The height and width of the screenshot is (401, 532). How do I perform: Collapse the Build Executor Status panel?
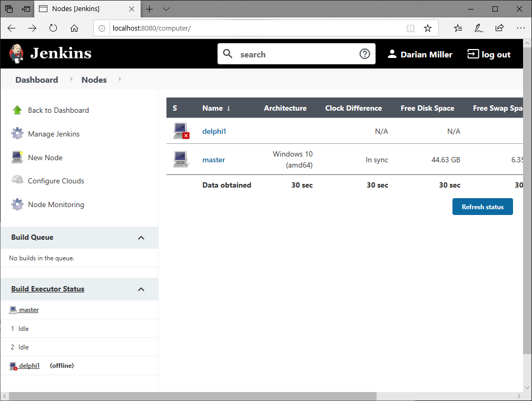tap(141, 289)
